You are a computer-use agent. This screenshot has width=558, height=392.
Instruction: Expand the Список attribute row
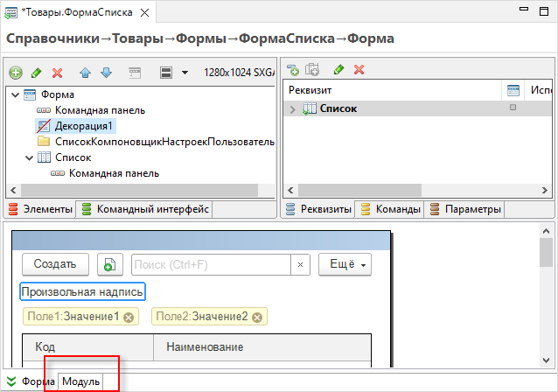click(x=292, y=109)
